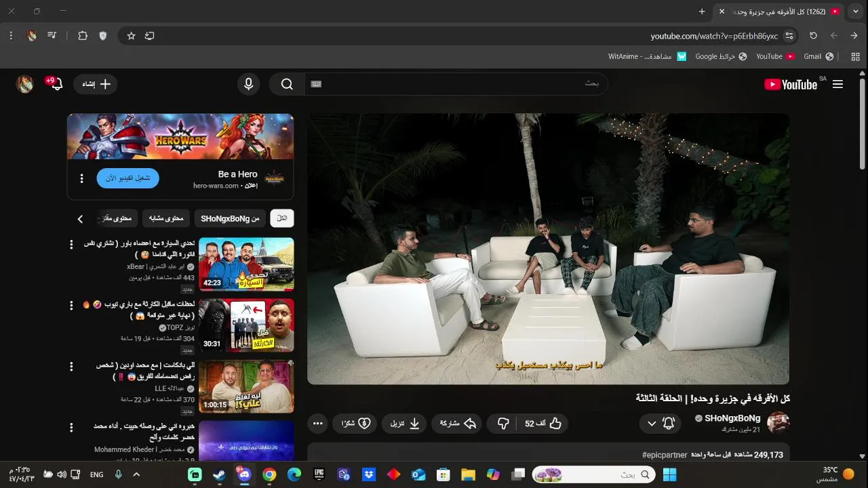Open the TOPZ 30:31 video thumbnail
The width and height of the screenshot is (868, 488).
click(x=246, y=325)
